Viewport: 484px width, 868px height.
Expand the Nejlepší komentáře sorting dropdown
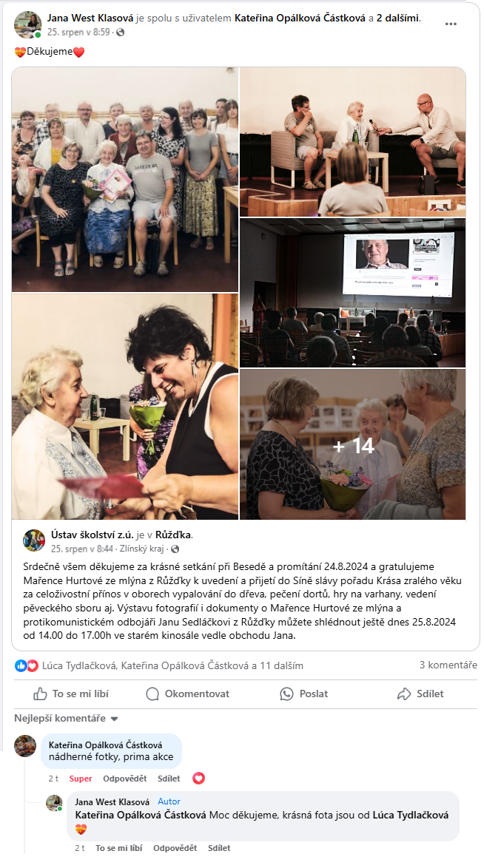pos(66,718)
